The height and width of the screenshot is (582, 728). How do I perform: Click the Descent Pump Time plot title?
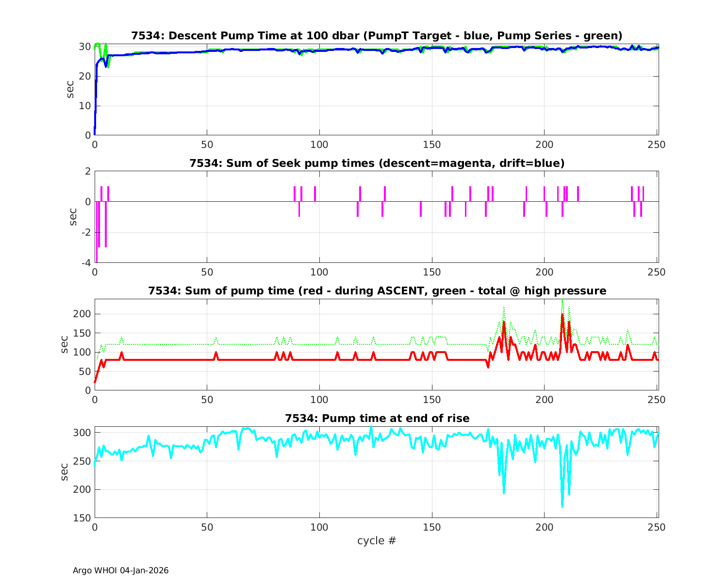coord(377,36)
